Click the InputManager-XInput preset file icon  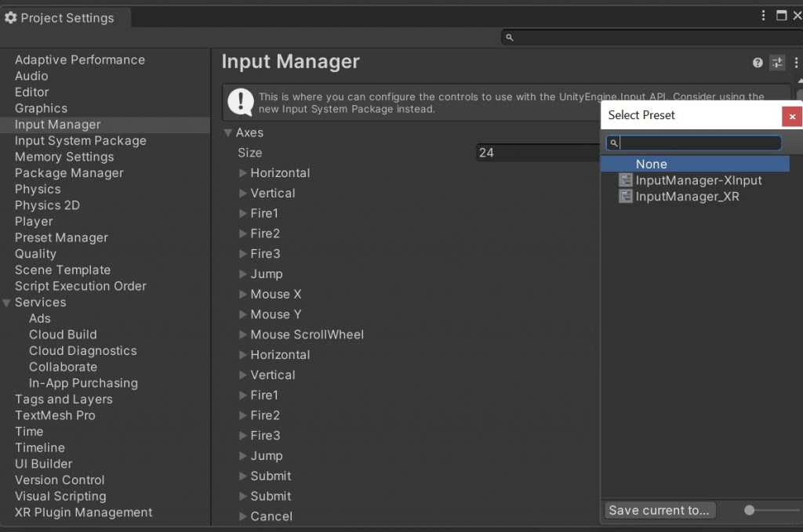tap(625, 180)
